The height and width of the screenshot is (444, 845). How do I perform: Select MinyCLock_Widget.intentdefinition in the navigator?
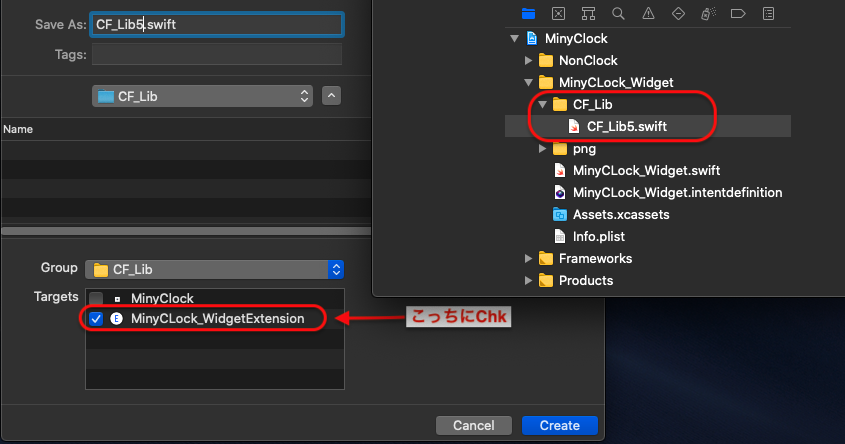click(x=677, y=192)
